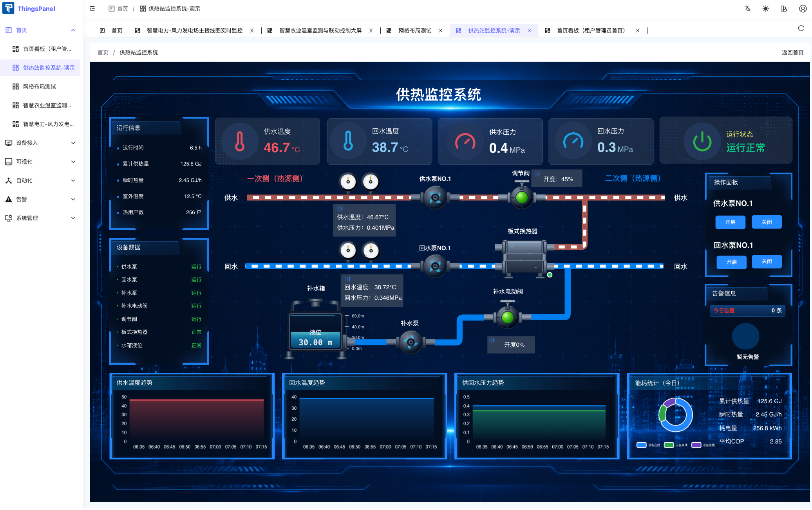Image resolution: width=812 pixels, height=510 pixels.
Task: Click the 补水电动阀 valve icon
Action: 507,315
